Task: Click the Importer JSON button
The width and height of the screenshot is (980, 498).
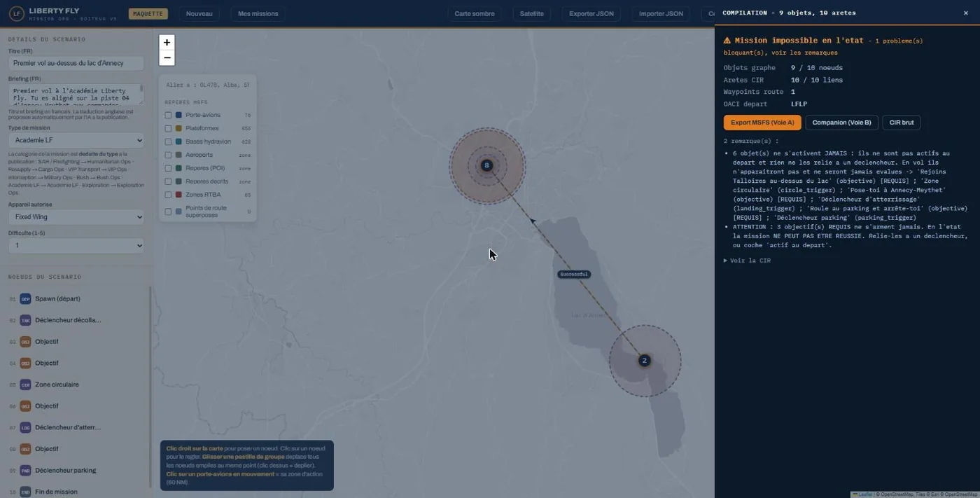Action: click(661, 13)
